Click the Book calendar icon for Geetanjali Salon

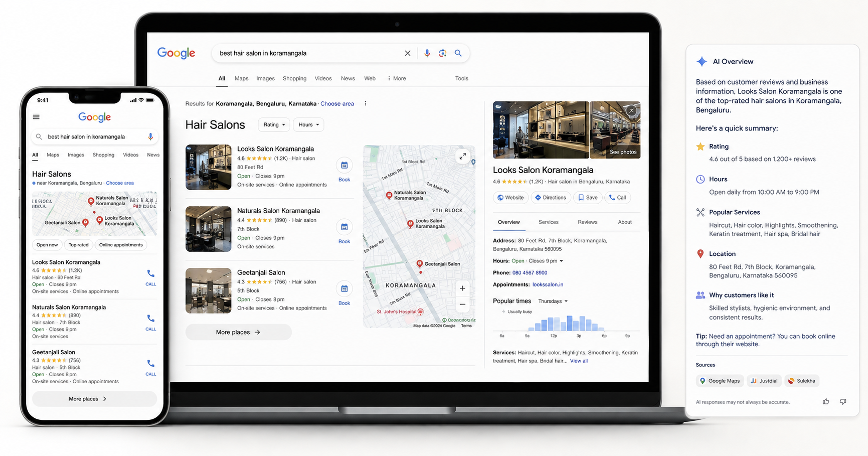click(x=344, y=289)
